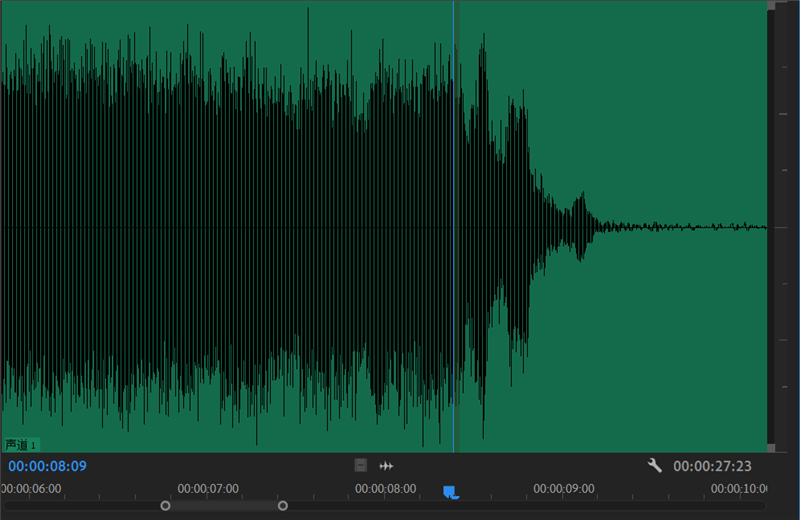800x520 pixels.
Task: Click the vertical zoom scroll bar
Action: (x=771, y=227)
